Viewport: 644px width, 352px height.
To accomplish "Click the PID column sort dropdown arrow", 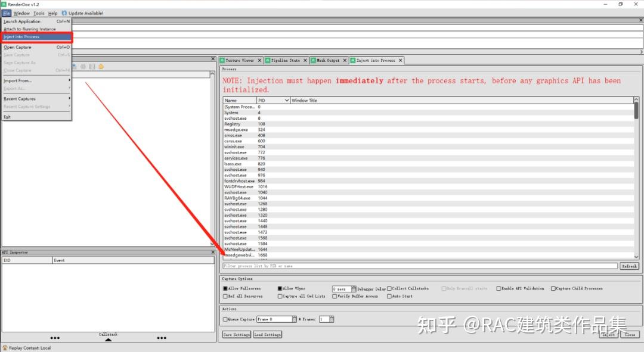I will click(286, 100).
